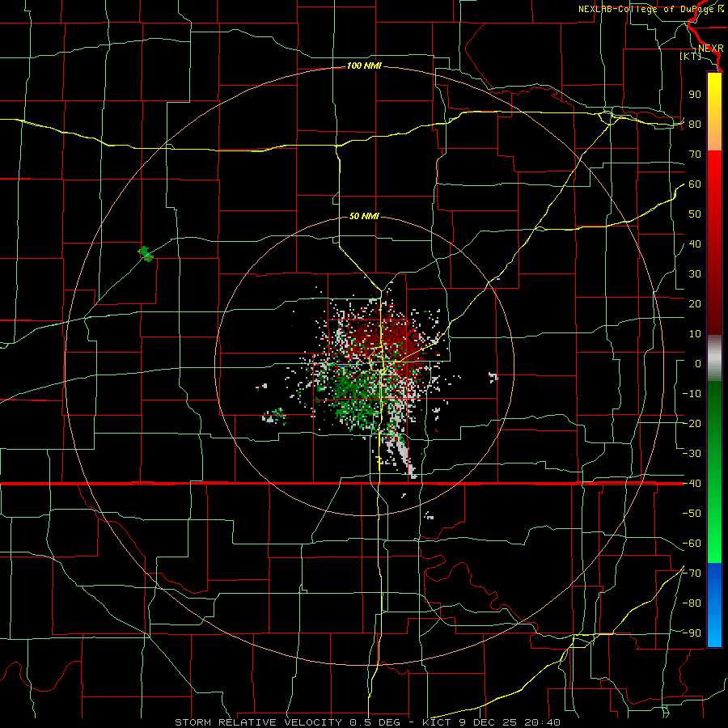Click the 0 value on the velocity scale
This screenshot has height=728, width=728.
[698, 363]
